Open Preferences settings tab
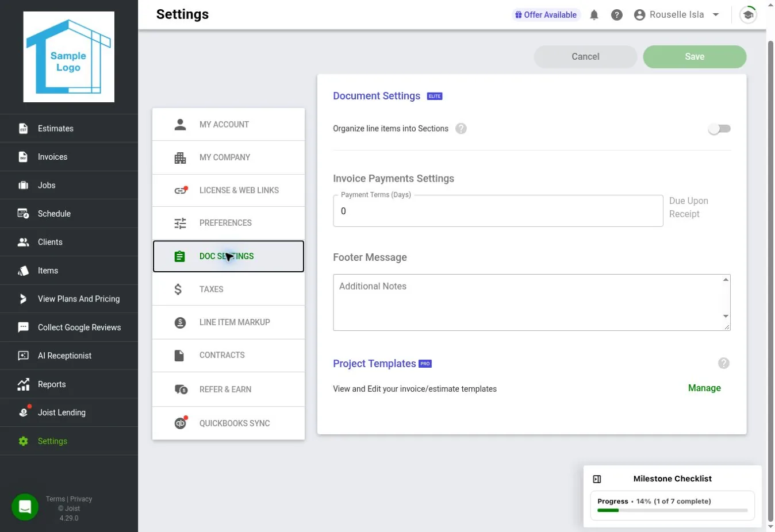Image resolution: width=775 pixels, height=532 pixels. [x=228, y=223]
